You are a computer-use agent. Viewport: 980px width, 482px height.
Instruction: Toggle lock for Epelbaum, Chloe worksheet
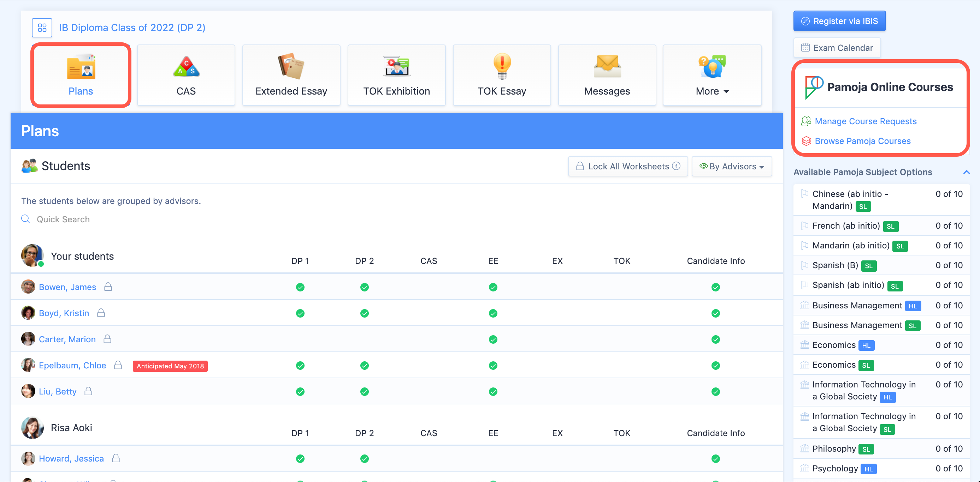[118, 365]
